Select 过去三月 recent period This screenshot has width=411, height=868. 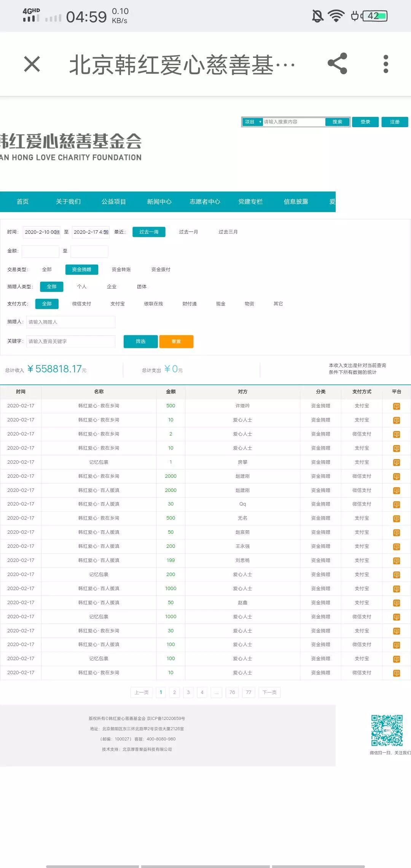tap(228, 232)
